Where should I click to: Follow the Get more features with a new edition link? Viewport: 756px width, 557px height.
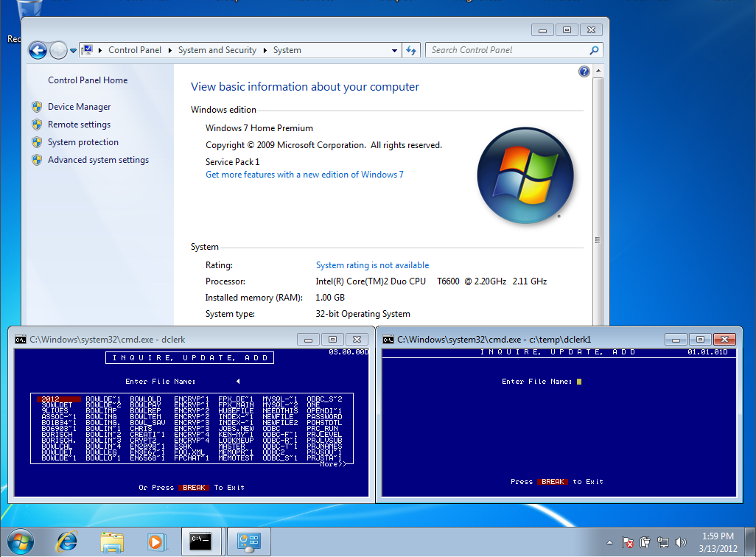[x=304, y=175]
